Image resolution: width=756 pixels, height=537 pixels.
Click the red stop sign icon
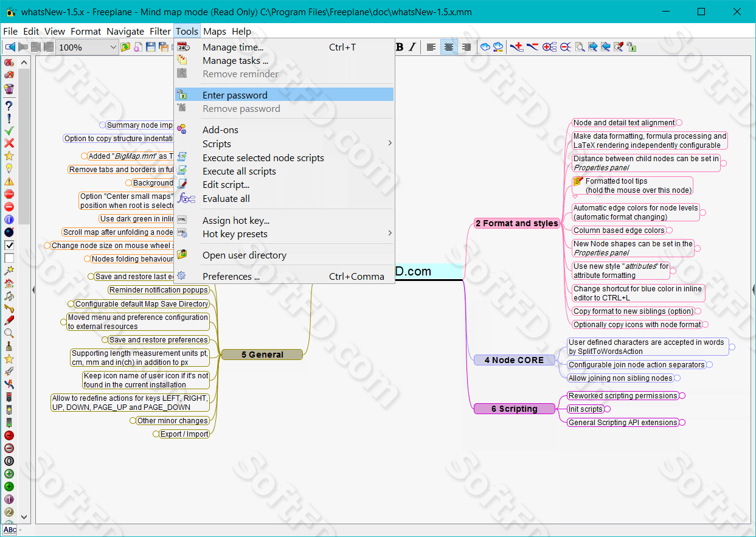pyautogui.click(x=9, y=194)
